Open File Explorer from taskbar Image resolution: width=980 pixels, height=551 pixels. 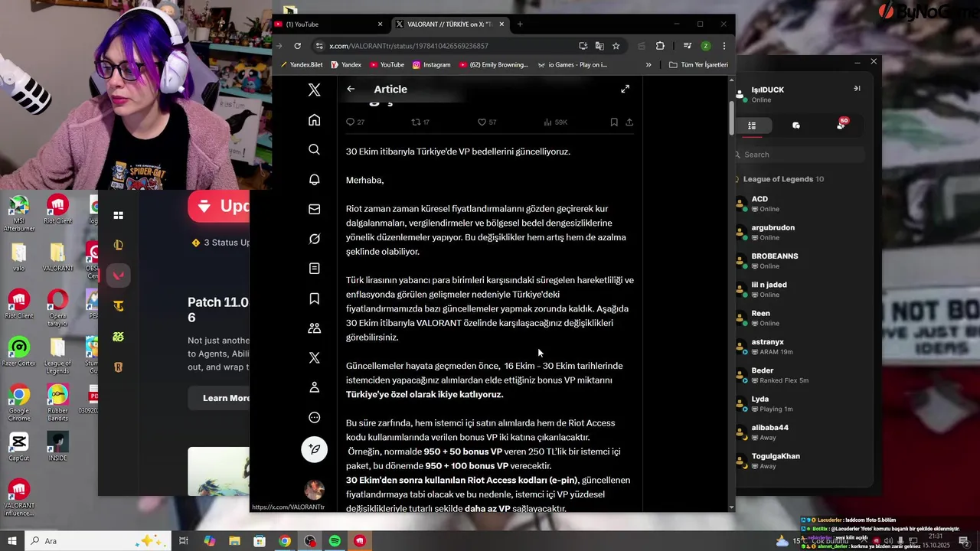(x=234, y=541)
